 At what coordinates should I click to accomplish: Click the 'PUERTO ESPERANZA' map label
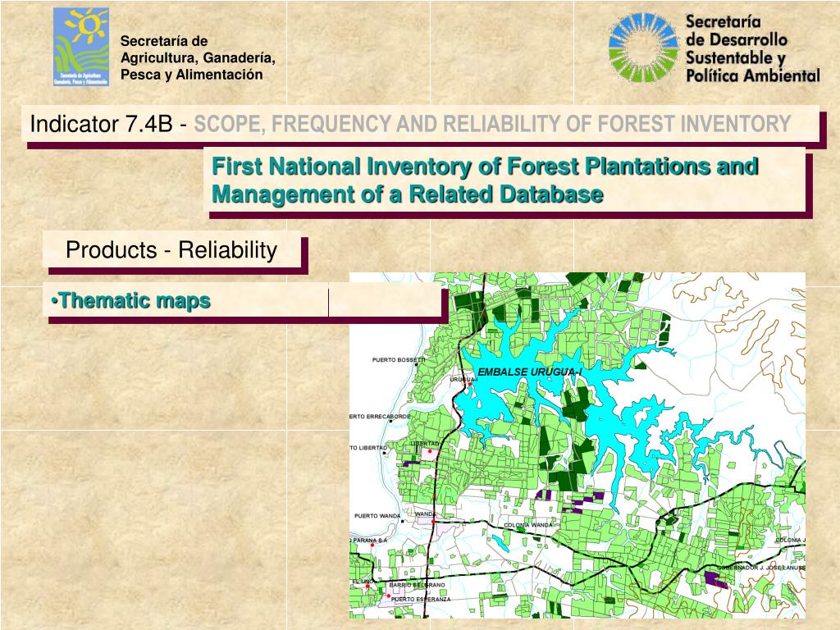(x=421, y=599)
